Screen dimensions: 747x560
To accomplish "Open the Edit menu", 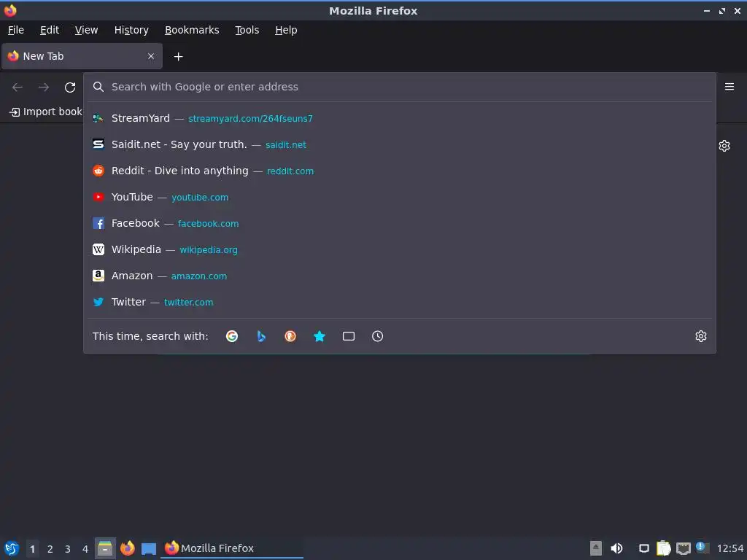I will 50,30.
